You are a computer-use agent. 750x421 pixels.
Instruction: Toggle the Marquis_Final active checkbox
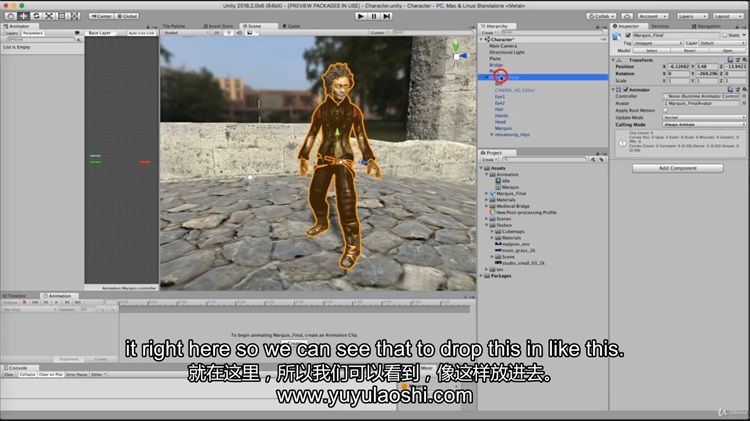[628, 35]
